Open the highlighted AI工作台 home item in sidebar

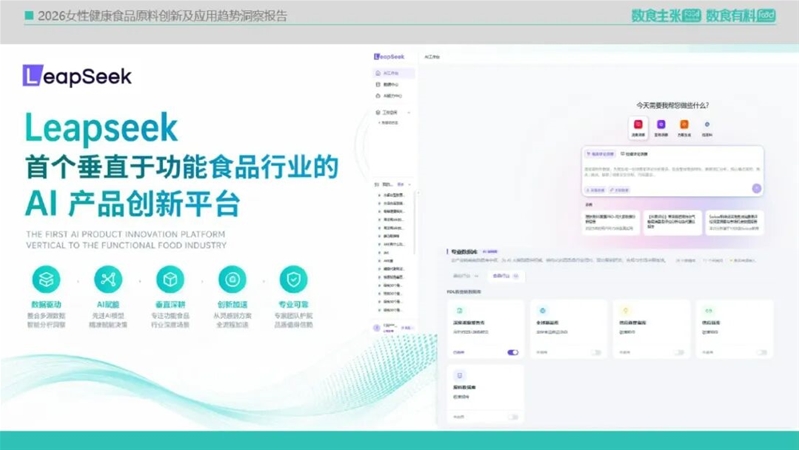pos(394,73)
